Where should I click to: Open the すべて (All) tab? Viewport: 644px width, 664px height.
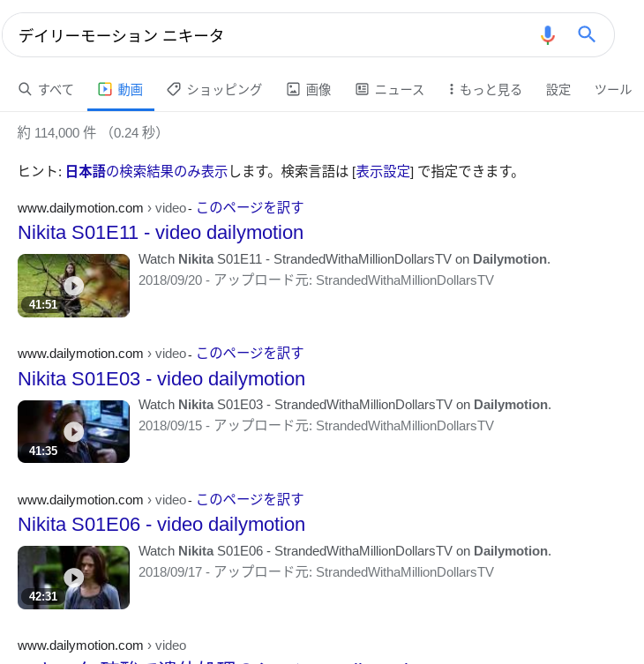tap(46, 89)
